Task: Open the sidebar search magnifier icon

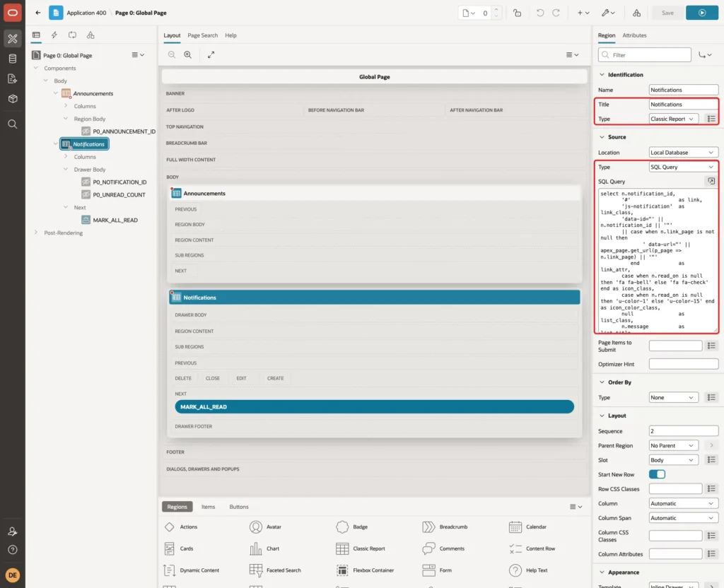Action: click(13, 124)
